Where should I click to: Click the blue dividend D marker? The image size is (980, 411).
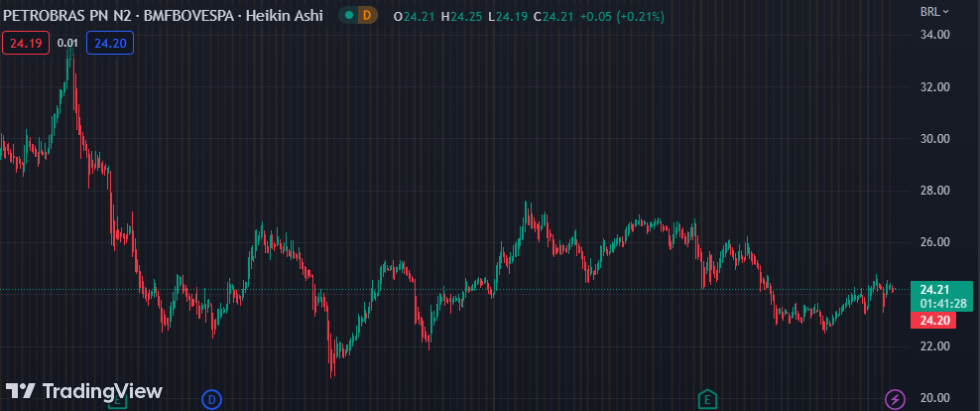pos(212,398)
